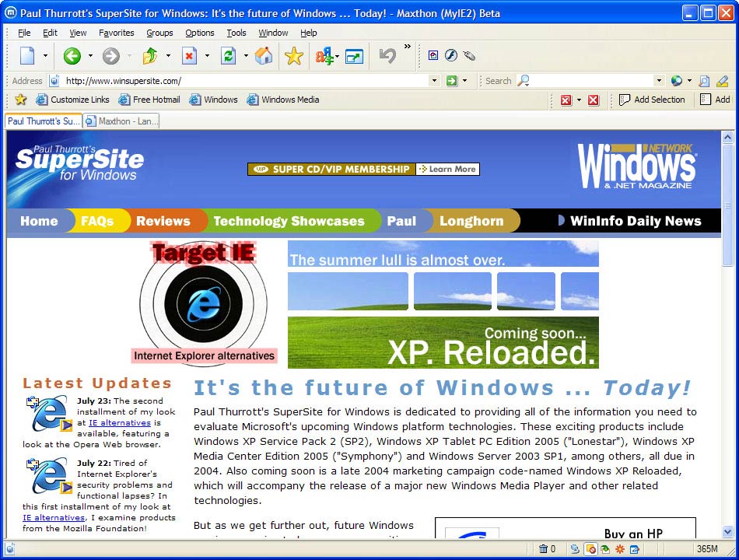739x560 pixels.
Task: Open the Longhorn navigation section
Action: 471,221
